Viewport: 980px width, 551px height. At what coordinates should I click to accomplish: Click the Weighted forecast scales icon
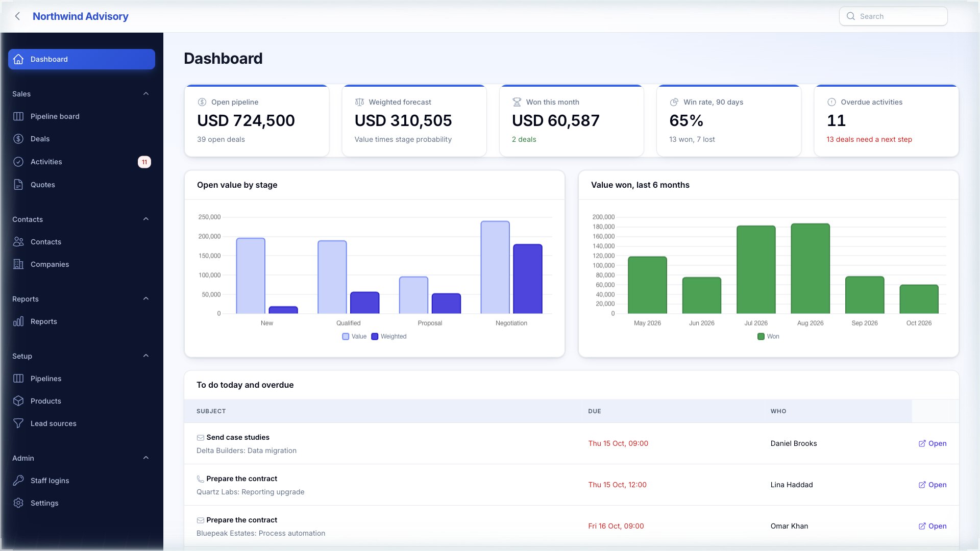(x=359, y=102)
